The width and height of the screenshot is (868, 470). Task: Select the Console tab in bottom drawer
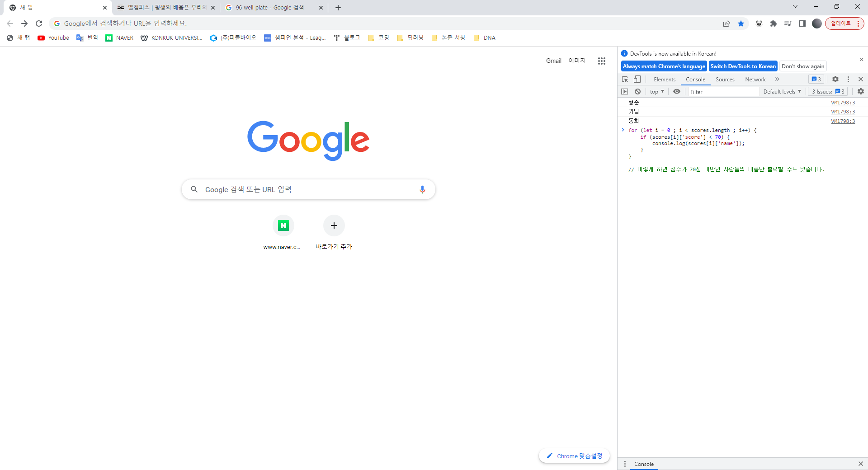coord(644,464)
